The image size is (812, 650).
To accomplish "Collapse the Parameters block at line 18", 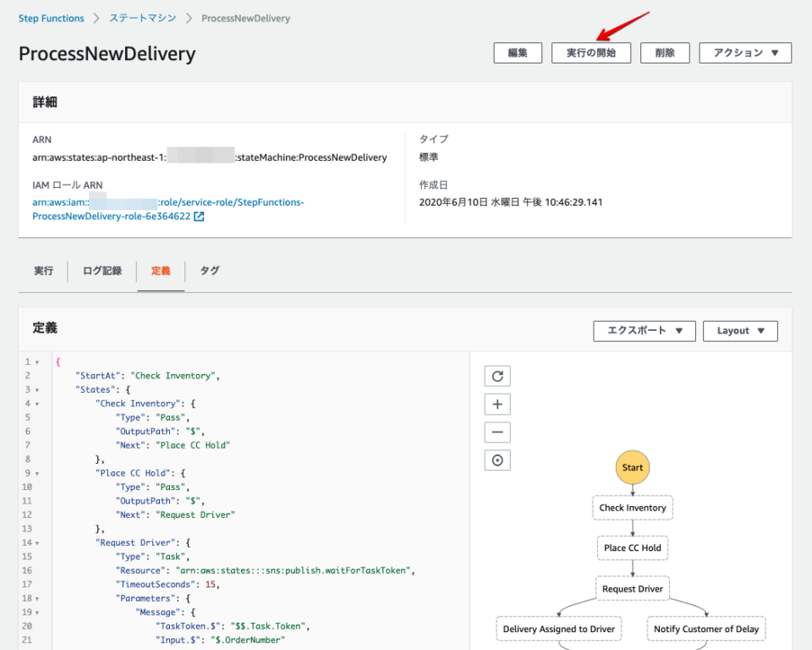I will [x=37, y=598].
